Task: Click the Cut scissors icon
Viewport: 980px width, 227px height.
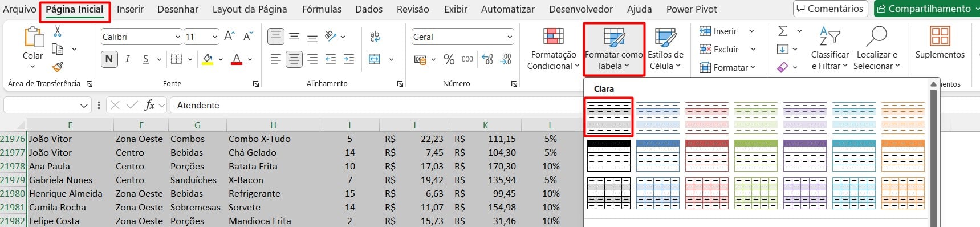Action: coord(58,31)
